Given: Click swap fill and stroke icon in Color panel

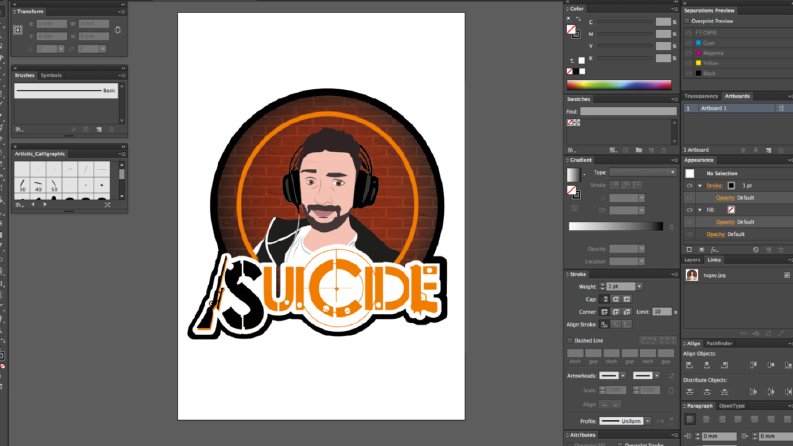Looking at the screenshot, I should pos(579,19).
